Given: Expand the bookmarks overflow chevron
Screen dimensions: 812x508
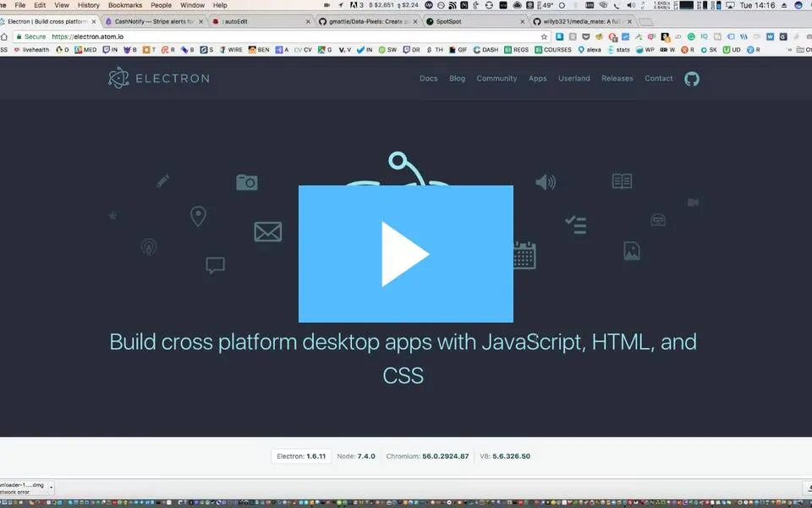Looking at the screenshot, I should click(x=790, y=50).
